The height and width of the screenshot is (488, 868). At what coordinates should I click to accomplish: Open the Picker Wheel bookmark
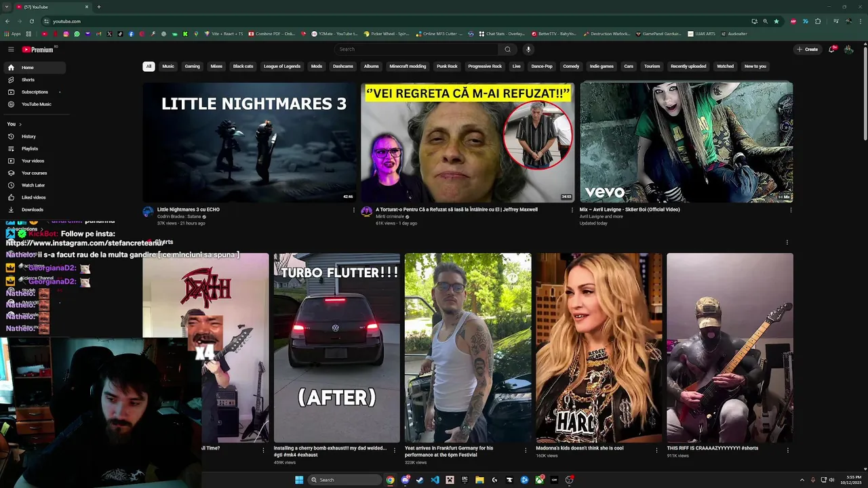pyautogui.click(x=387, y=34)
